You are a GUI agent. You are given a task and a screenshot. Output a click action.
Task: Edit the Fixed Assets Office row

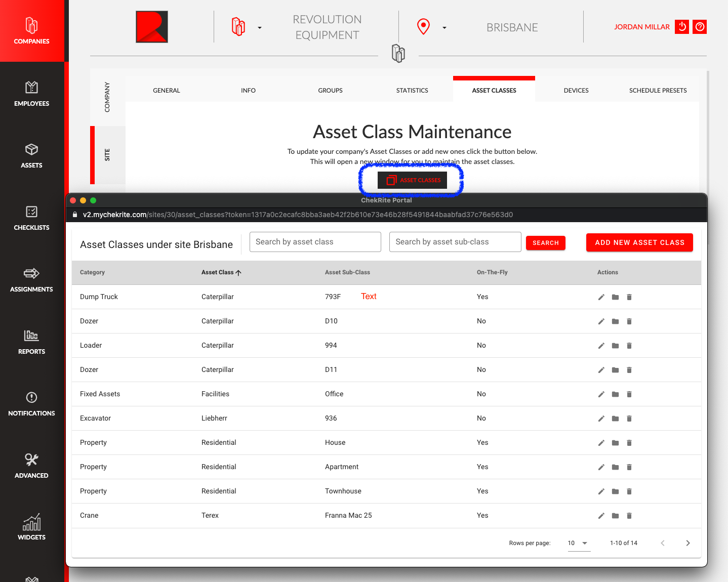pyautogui.click(x=601, y=394)
